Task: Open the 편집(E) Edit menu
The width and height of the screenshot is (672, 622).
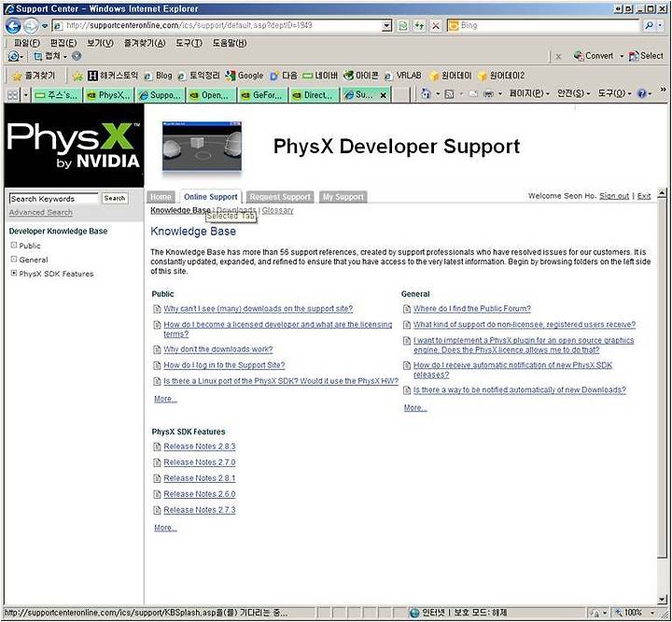Action: pyautogui.click(x=63, y=43)
